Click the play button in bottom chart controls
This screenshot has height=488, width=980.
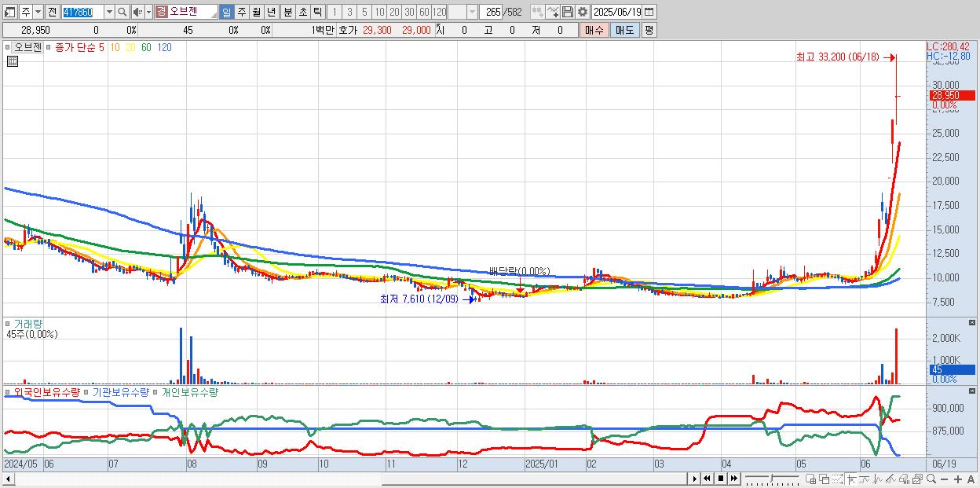click(x=695, y=479)
